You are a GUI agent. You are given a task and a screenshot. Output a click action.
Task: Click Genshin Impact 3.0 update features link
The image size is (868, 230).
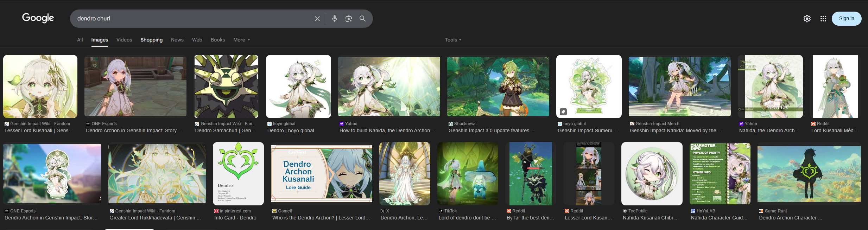click(492, 130)
